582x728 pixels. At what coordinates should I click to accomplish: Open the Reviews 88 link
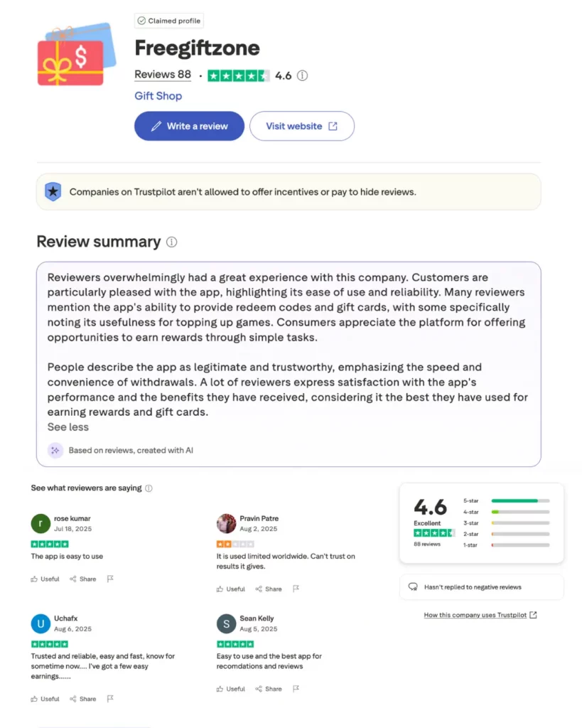(x=162, y=75)
